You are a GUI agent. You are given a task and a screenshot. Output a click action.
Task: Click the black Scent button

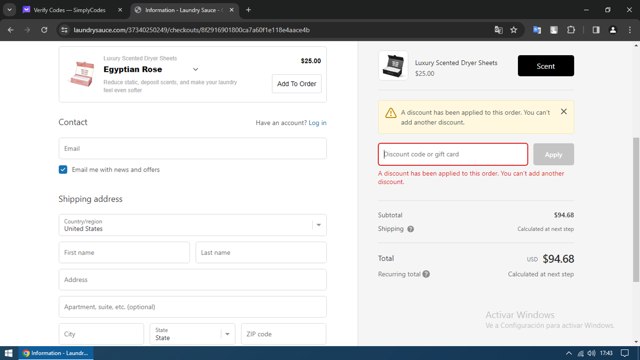point(546,66)
